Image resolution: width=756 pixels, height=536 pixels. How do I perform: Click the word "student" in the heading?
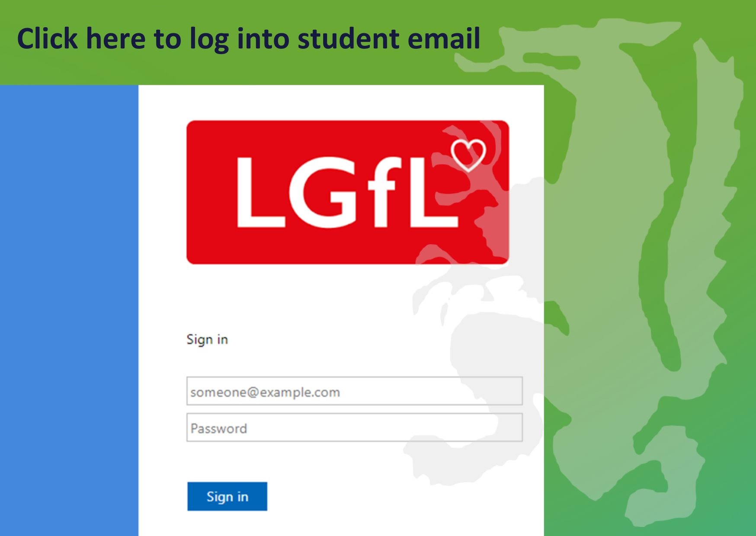coord(349,38)
